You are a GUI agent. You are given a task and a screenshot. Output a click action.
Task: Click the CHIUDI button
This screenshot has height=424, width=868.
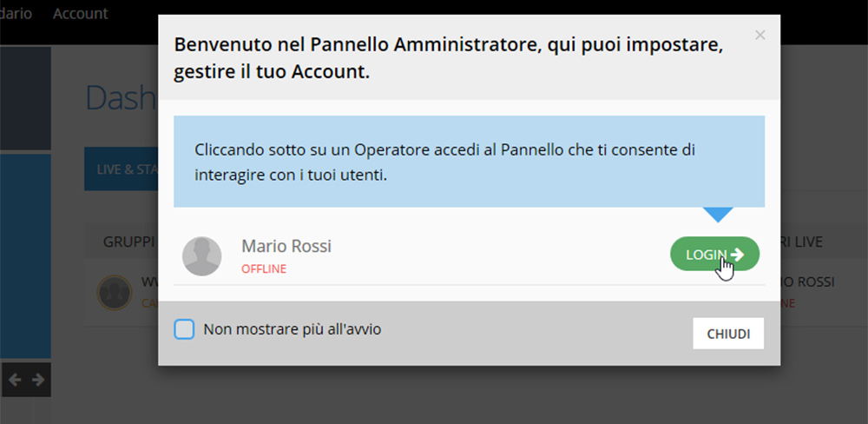tap(728, 334)
